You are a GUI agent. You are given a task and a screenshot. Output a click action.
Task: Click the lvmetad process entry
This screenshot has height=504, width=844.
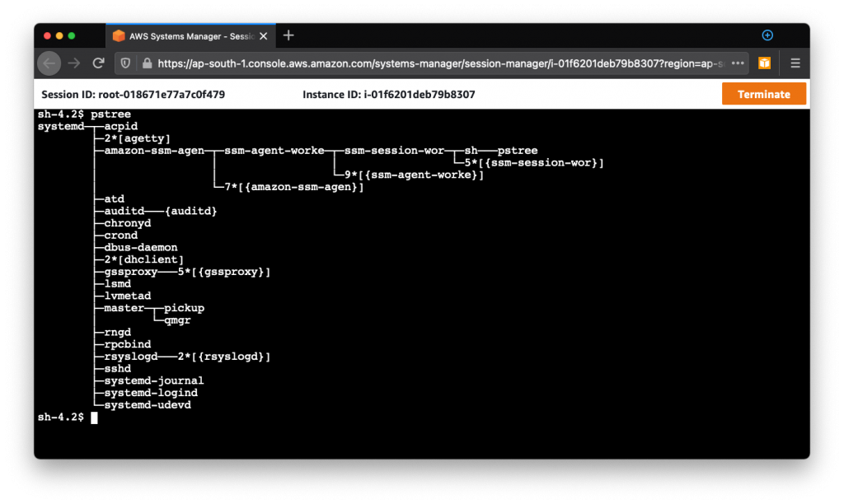coord(128,296)
